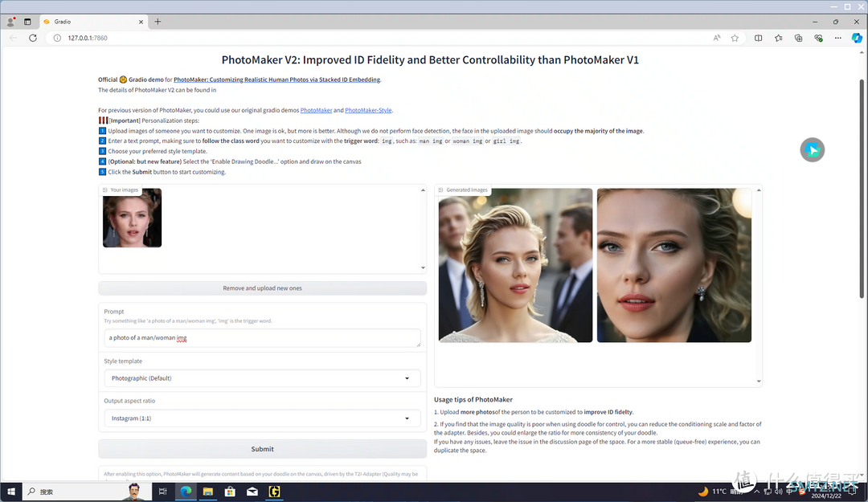Click the page vertical scrollbar
868x502 pixels.
(x=862, y=188)
